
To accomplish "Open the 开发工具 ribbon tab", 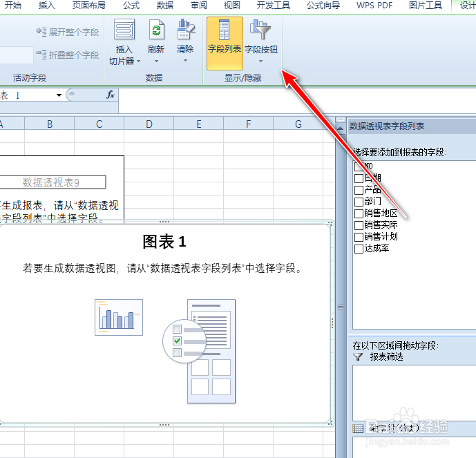I will [273, 5].
